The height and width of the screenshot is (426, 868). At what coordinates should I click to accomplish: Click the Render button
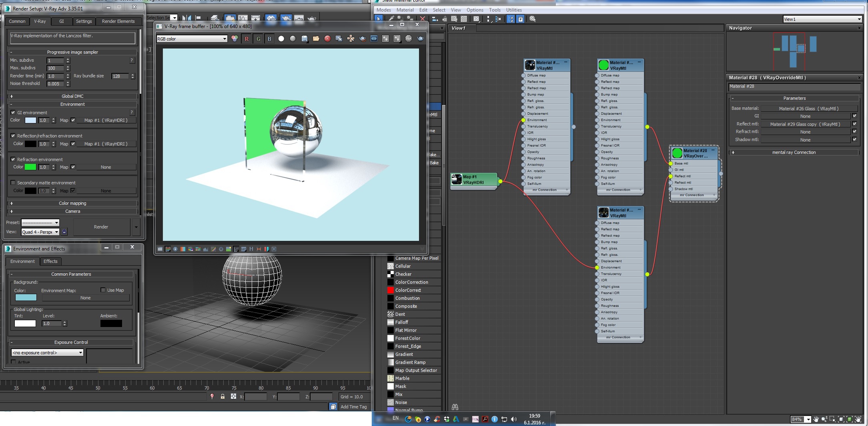point(101,227)
